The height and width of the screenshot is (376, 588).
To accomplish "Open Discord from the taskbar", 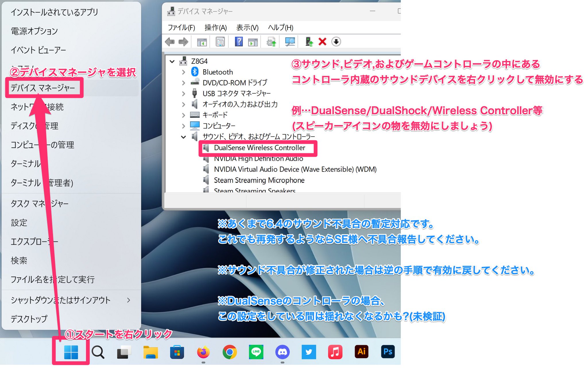I will (x=283, y=352).
